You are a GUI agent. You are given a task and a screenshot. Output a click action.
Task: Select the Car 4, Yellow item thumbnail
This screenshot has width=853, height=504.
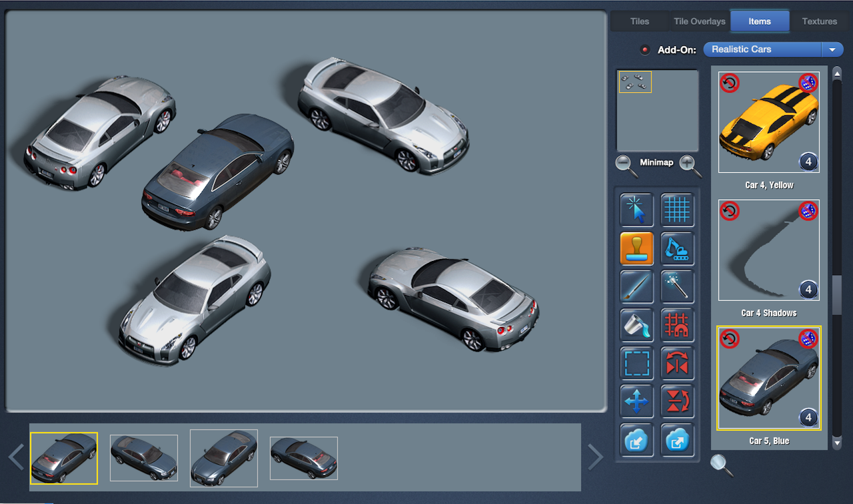[769, 123]
